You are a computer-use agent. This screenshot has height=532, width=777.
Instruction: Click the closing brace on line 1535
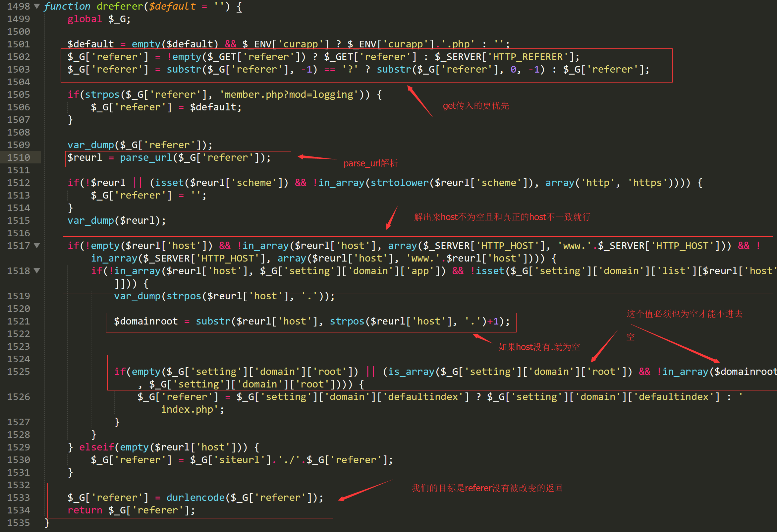47,523
